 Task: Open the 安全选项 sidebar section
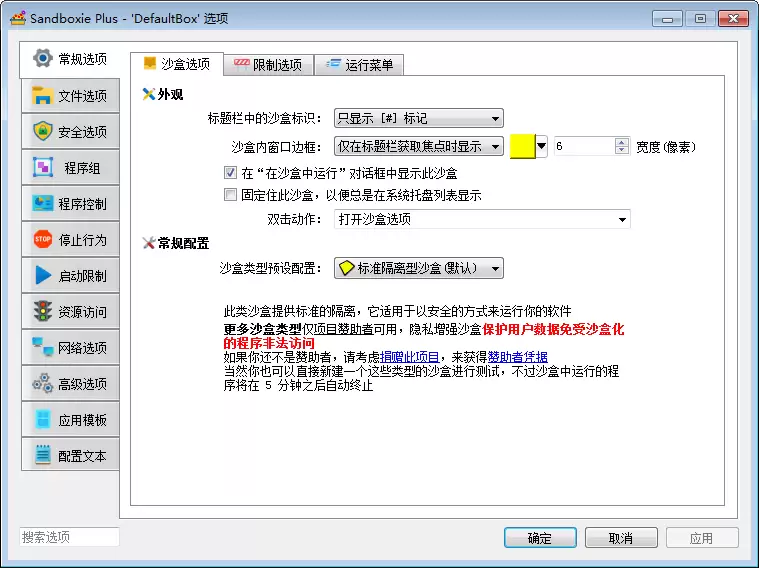coord(70,131)
